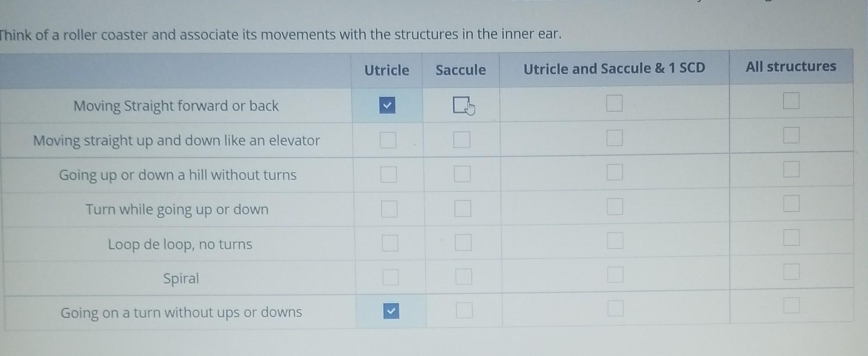Check Utricle and Saccule & 1 SCD for going up or down a hill
This screenshot has height=356, width=868.
[615, 172]
